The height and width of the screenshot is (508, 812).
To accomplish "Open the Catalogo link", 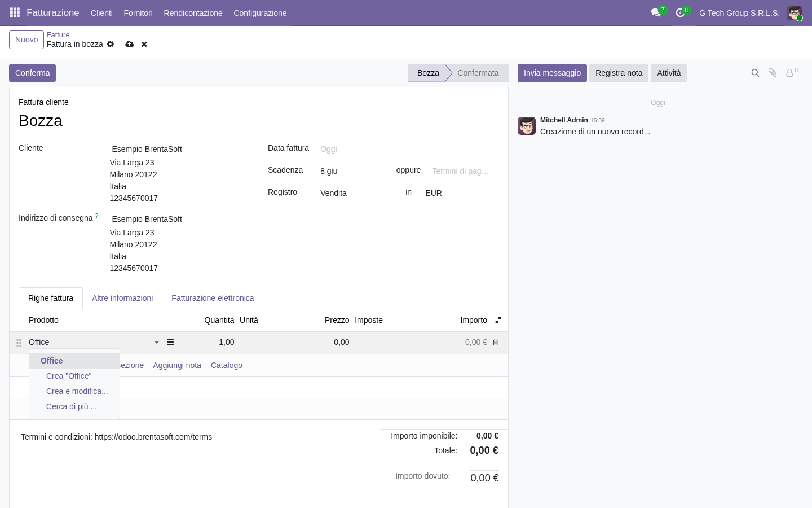I will pyautogui.click(x=227, y=365).
